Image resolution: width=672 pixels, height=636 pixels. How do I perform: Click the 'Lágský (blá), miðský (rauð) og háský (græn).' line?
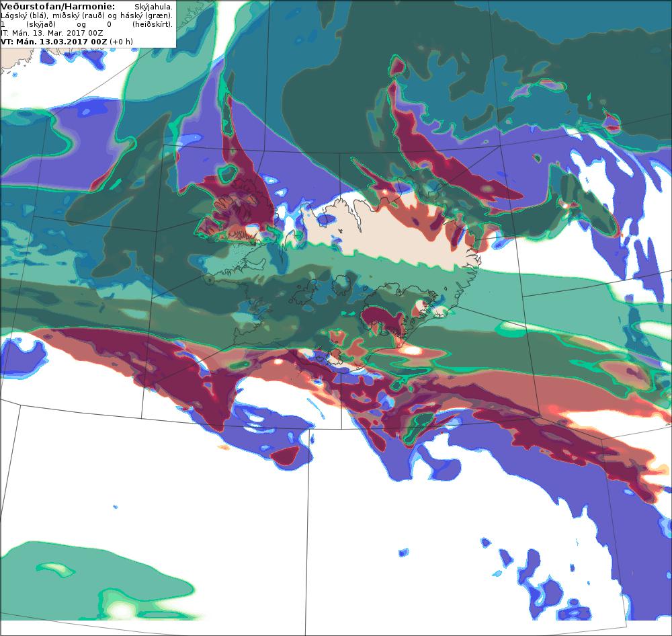(x=87, y=15)
